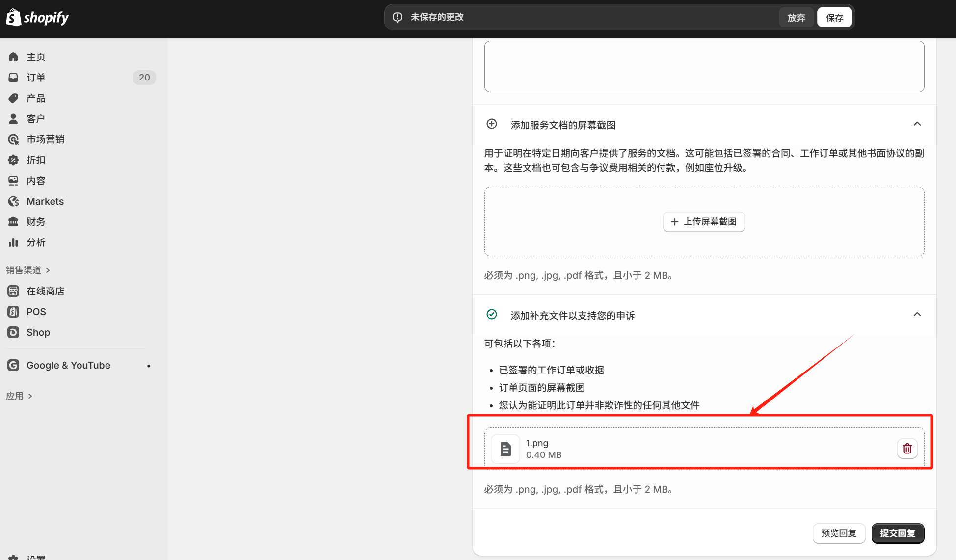
Task: Discard unsaved changes (放弃)
Action: click(796, 18)
